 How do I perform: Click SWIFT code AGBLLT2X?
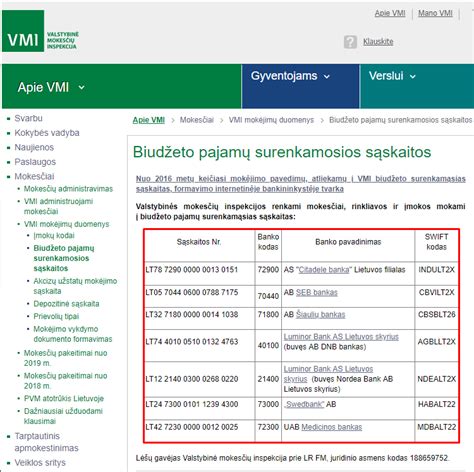click(x=436, y=342)
